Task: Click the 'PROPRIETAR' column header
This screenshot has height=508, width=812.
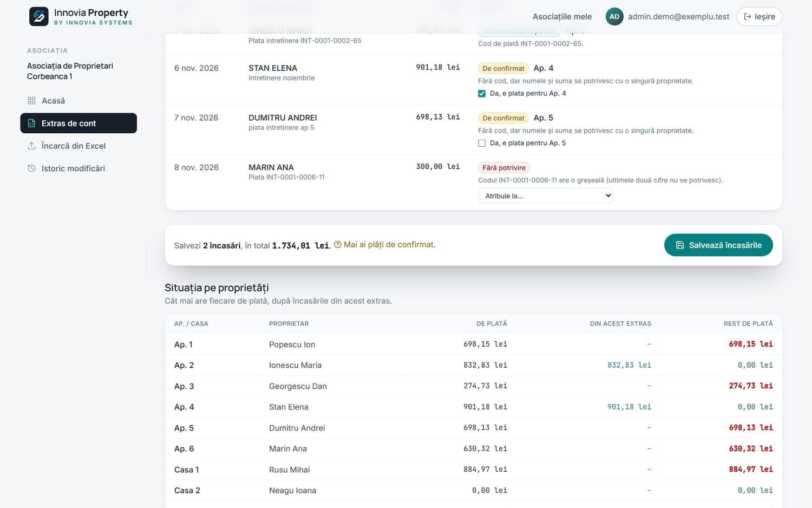Action: (289, 324)
